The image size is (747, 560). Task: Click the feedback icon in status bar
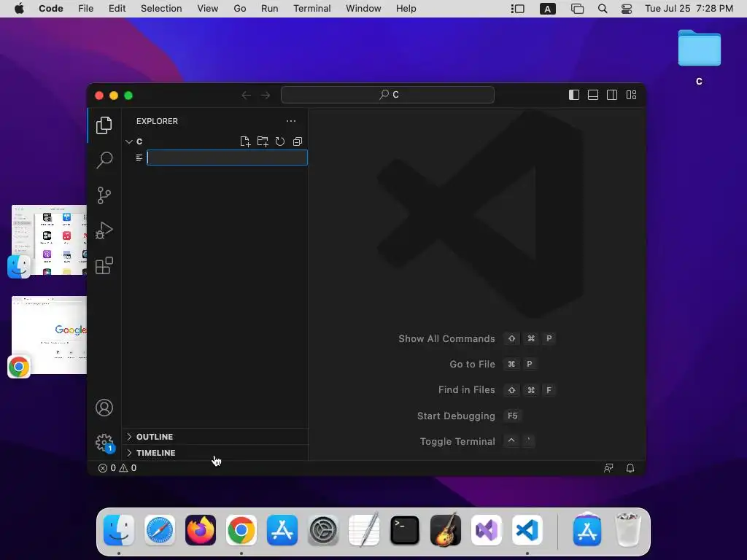click(x=608, y=468)
